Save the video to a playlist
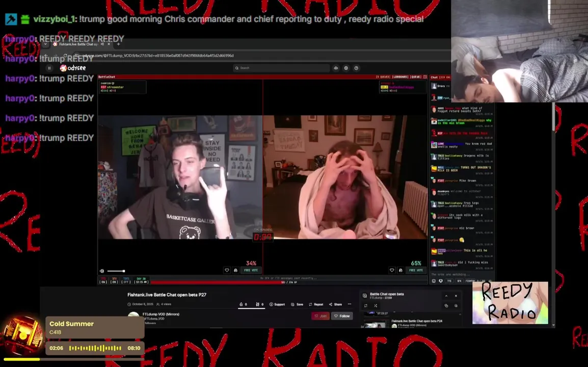 pyautogui.click(x=297, y=304)
